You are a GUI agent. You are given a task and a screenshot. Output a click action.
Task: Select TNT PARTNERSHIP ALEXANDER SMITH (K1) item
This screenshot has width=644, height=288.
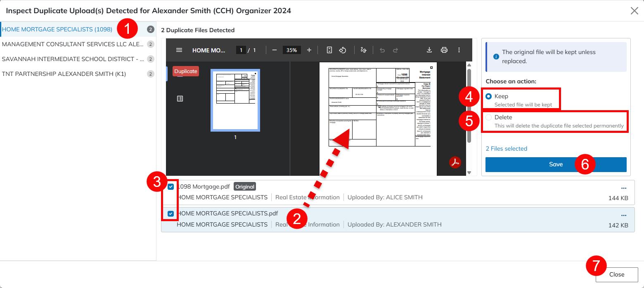pyautogui.click(x=64, y=74)
